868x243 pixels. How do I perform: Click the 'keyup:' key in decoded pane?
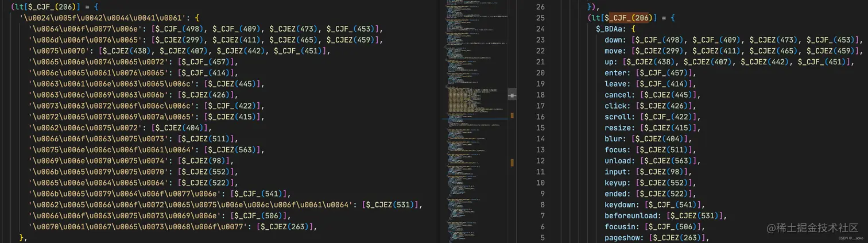(618, 183)
